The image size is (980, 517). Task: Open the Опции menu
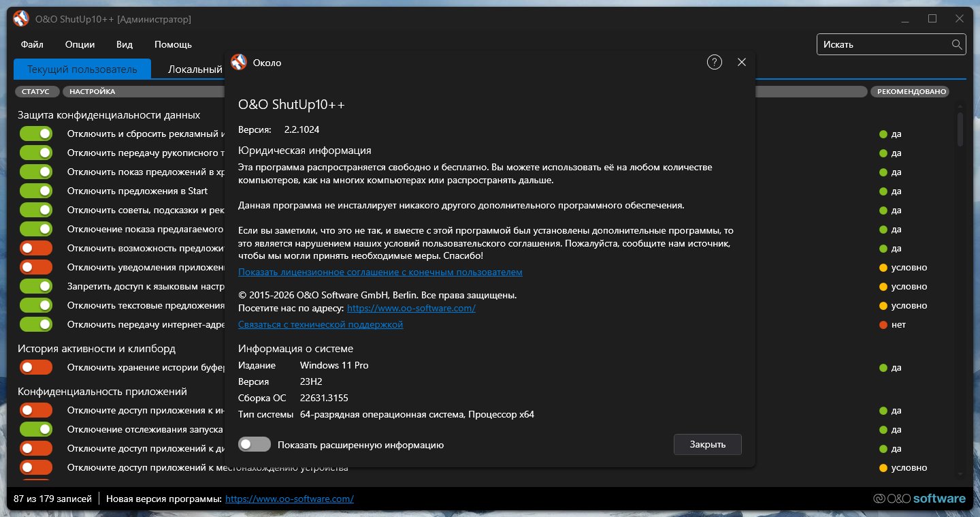click(x=80, y=44)
